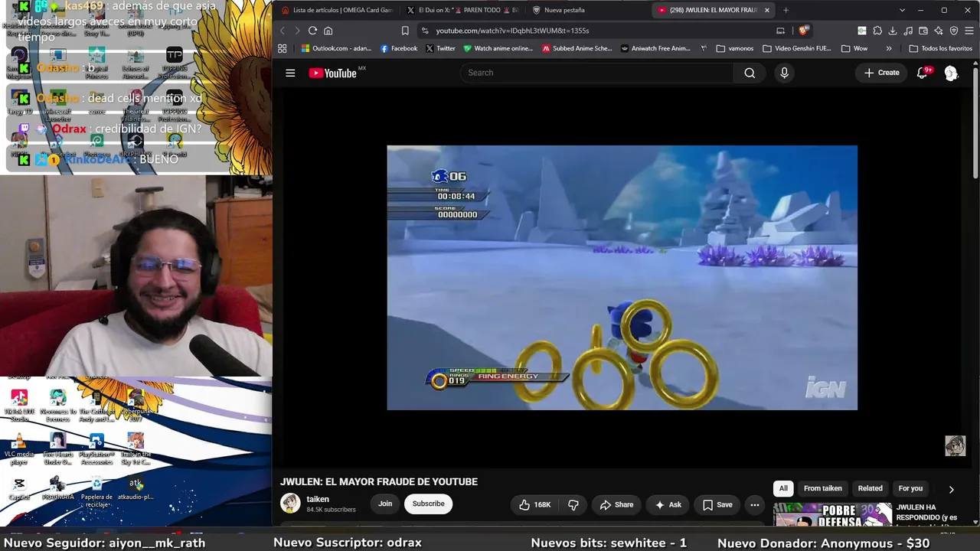Open the Todos los favoritos folder
This screenshot has height=551, width=980.
941,48
